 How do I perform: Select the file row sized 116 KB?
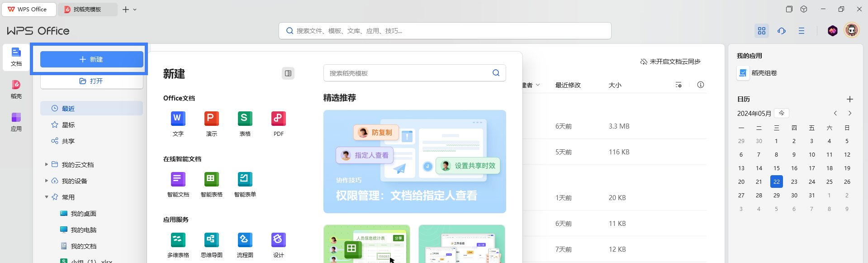click(614, 152)
